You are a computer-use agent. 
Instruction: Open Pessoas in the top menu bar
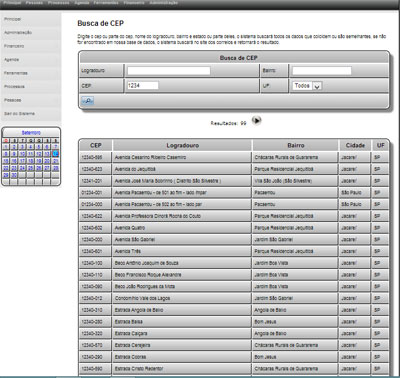click(34, 3)
